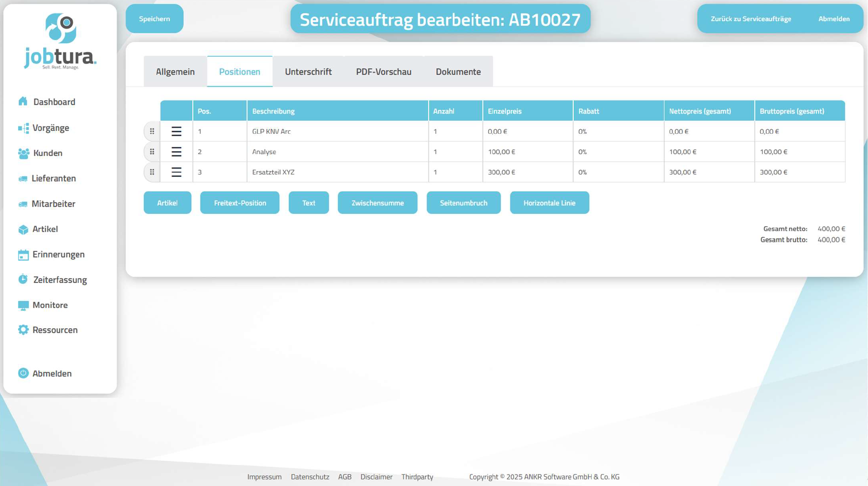Add a Freitext-Position
The width and height of the screenshot is (868, 486).
(240, 203)
